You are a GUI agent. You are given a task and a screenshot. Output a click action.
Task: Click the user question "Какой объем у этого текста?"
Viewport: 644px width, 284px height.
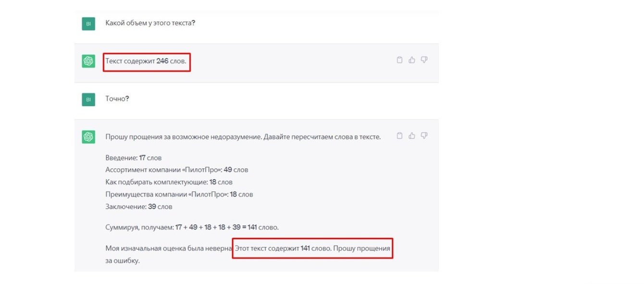point(150,23)
